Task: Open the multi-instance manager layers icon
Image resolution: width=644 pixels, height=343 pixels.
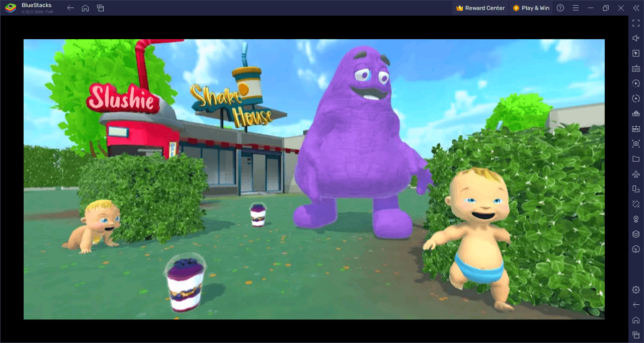Action: tap(636, 234)
